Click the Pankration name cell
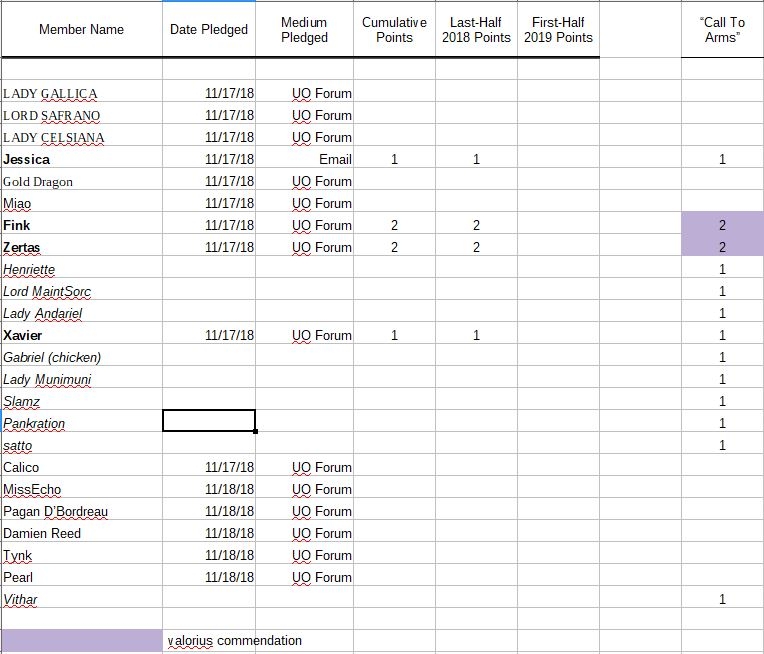764x654 pixels. point(81,421)
